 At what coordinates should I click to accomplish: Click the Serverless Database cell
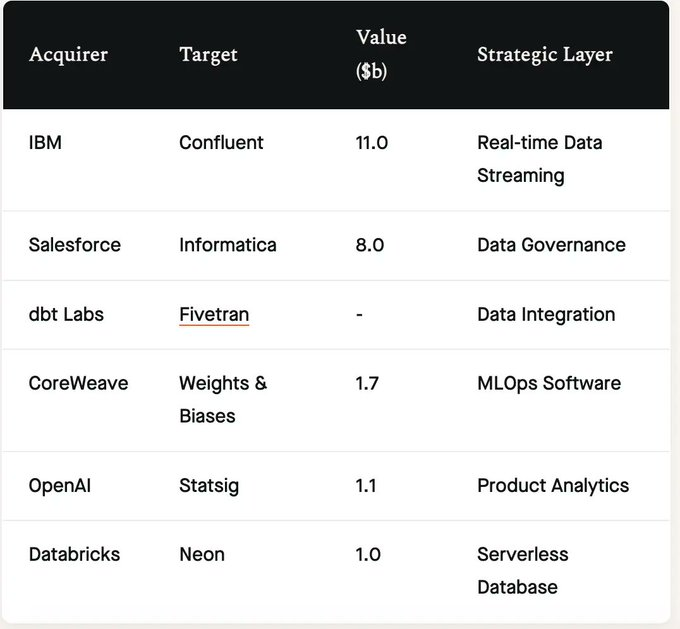523,570
